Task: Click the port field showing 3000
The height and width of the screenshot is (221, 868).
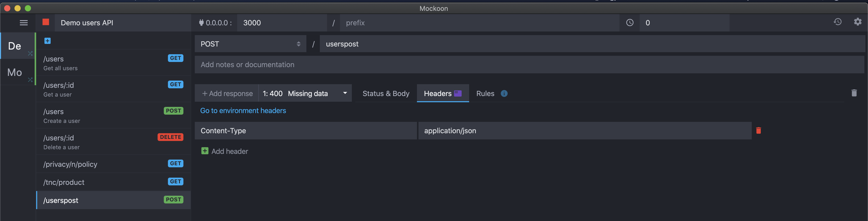Action: pos(282,22)
